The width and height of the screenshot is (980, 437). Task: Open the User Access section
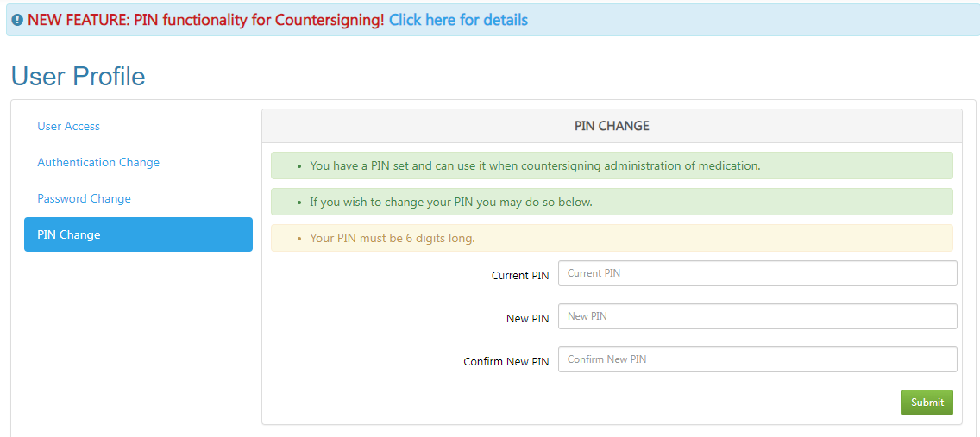(68, 126)
